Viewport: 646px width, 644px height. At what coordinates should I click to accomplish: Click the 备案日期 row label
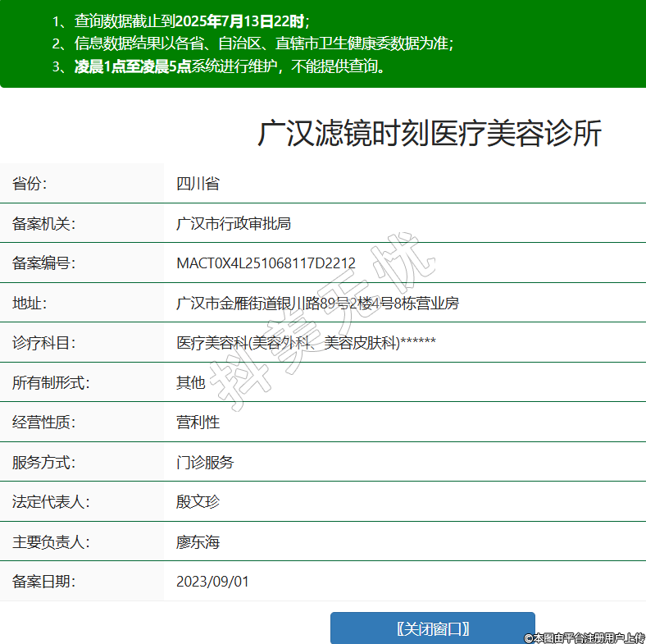[42, 582]
